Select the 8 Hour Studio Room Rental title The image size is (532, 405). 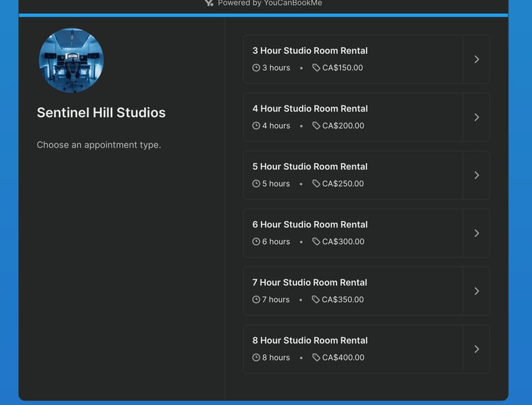coord(310,341)
